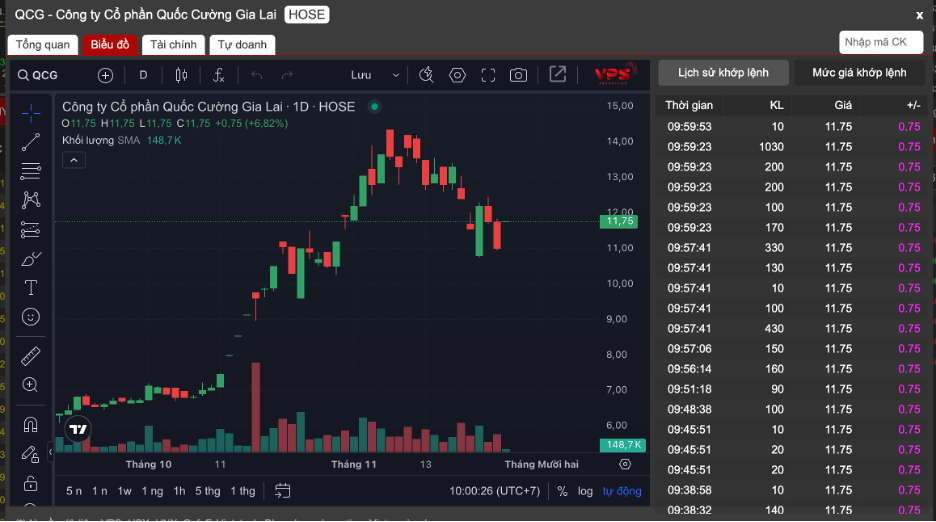This screenshot has height=522, width=936.
Task: Switch to the Tổng quan tab
Action: [x=42, y=45]
